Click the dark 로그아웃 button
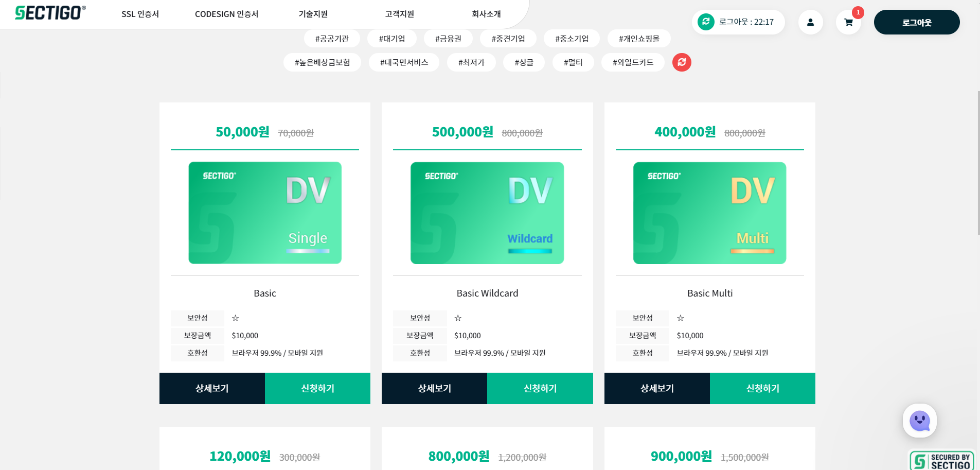Viewport: 980px width, 470px height. 917,22
